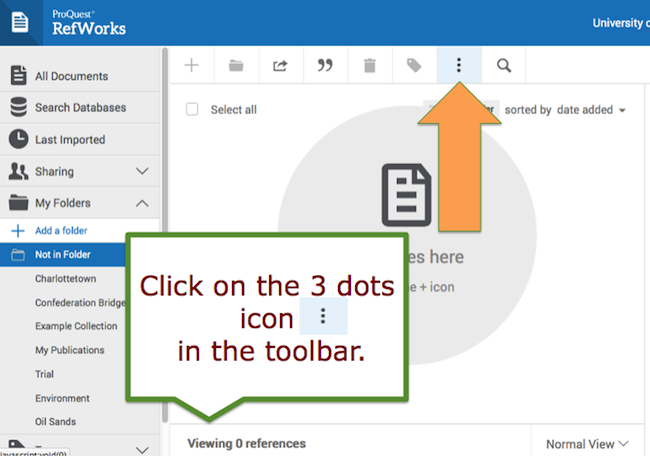
Task: Click the RefWorks document logo icon
Action: pos(19,22)
